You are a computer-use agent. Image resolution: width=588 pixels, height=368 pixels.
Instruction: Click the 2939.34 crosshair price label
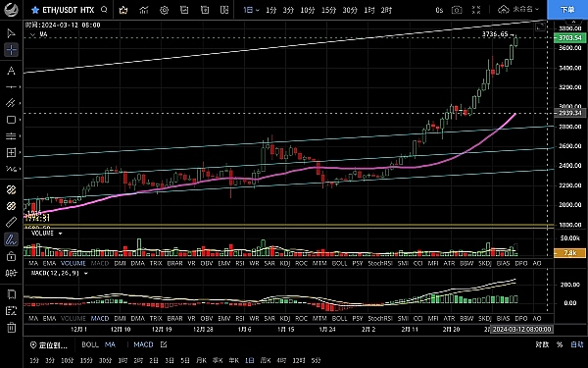point(570,113)
